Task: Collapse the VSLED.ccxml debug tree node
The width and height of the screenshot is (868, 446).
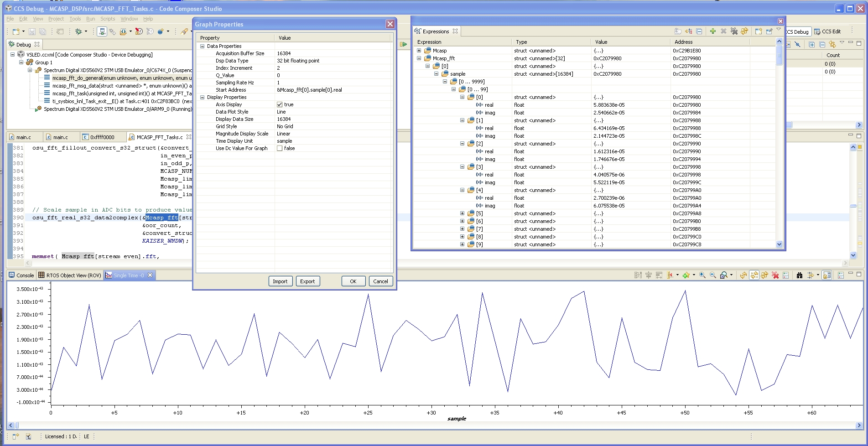Action: tap(13, 55)
